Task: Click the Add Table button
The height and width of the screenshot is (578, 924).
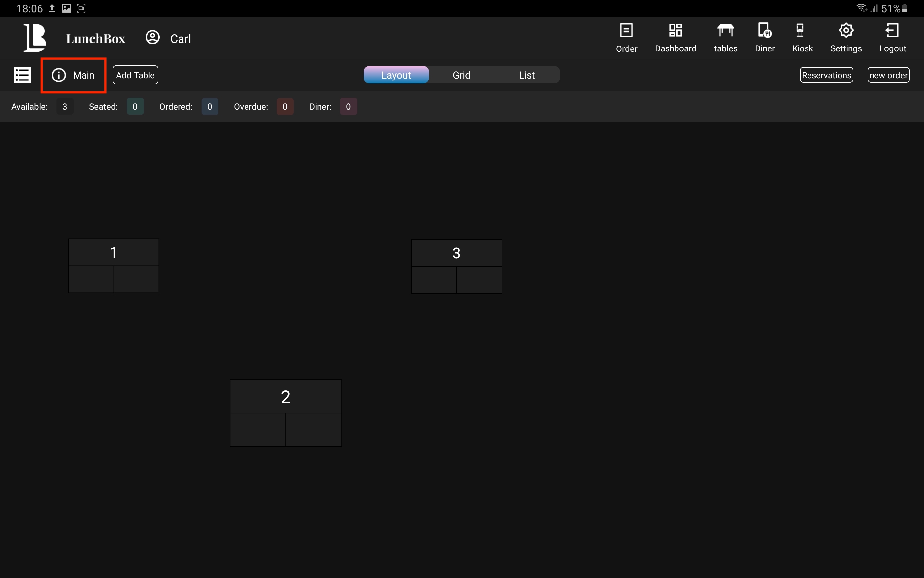Action: point(135,75)
